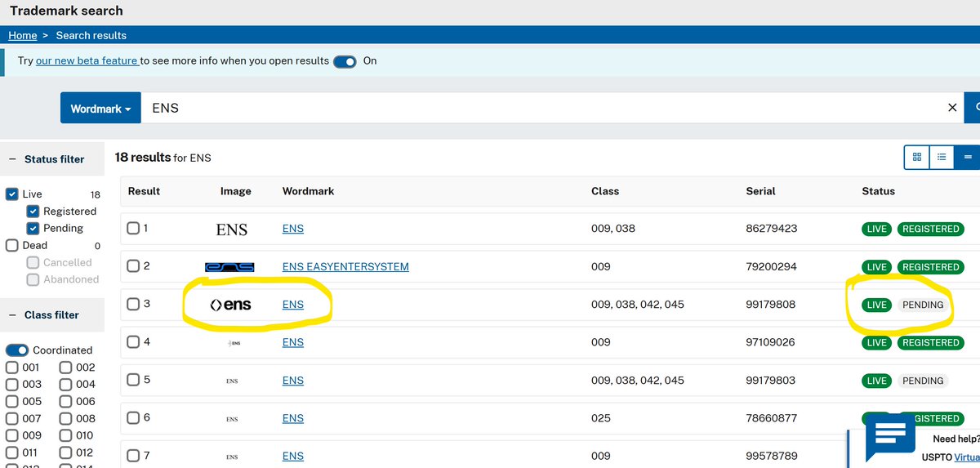Image resolution: width=980 pixels, height=468 pixels.
Task: Open the Wordmark search type dropdown
Action: click(100, 108)
